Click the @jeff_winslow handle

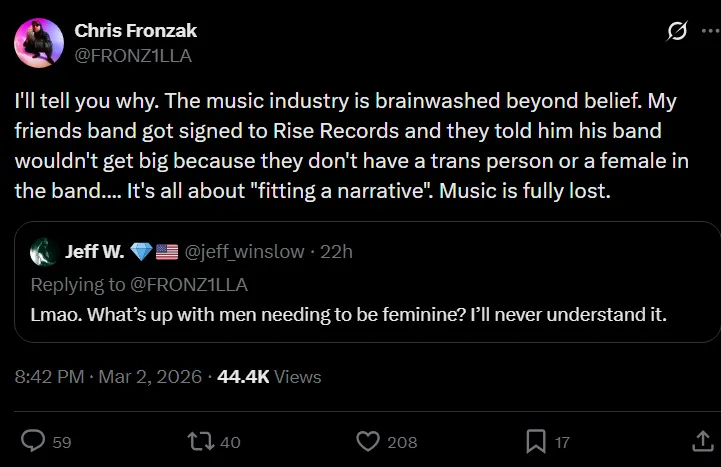[245, 252]
